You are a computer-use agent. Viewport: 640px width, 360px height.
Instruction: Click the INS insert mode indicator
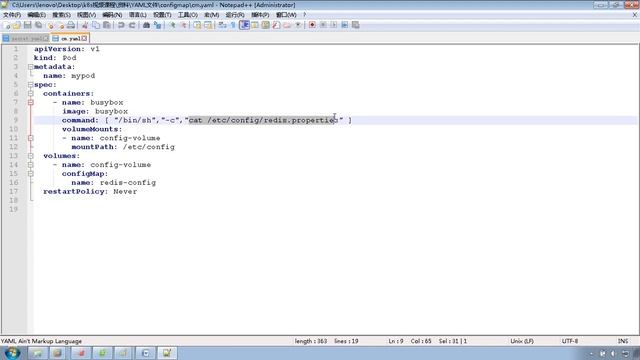tap(623, 341)
